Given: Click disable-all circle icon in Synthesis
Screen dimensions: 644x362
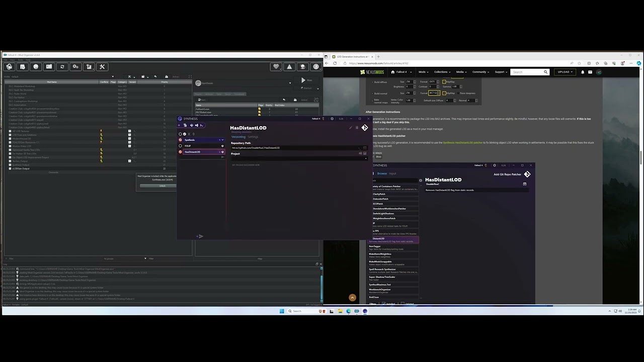Looking at the screenshot, I should [x=180, y=134].
